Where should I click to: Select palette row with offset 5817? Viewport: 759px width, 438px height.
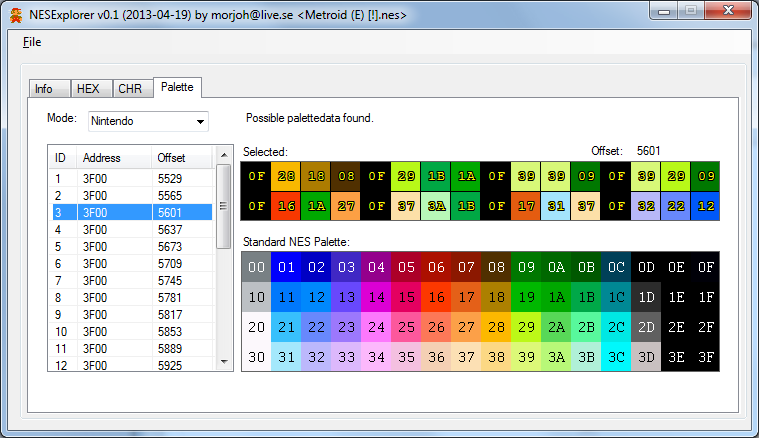(x=132, y=315)
